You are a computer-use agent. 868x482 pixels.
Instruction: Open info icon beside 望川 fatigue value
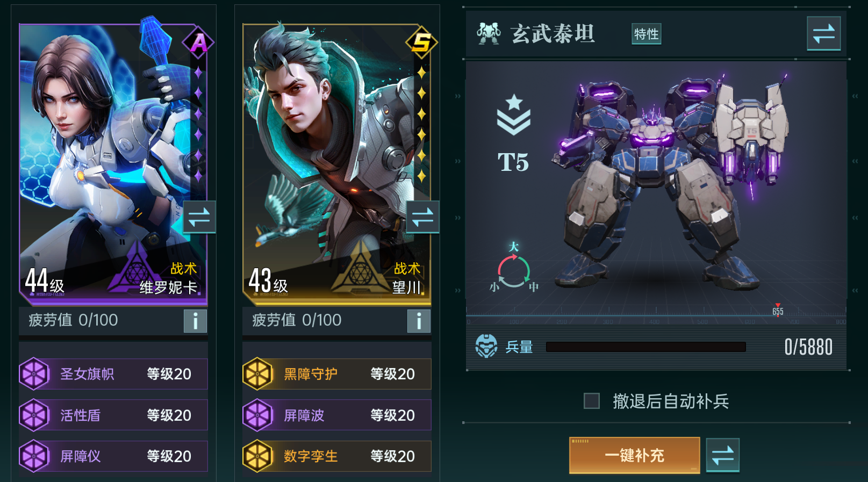pos(419,321)
